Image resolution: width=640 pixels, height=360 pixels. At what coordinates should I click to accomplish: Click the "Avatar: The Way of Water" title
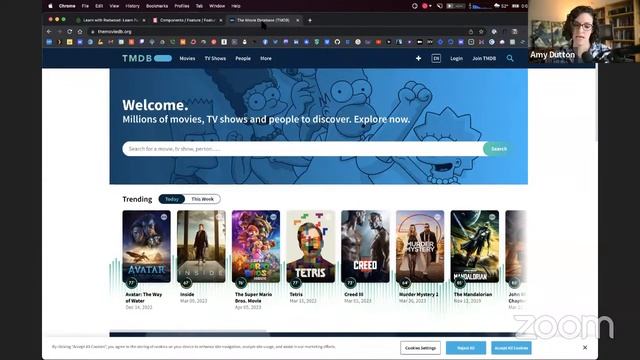click(x=144, y=298)
